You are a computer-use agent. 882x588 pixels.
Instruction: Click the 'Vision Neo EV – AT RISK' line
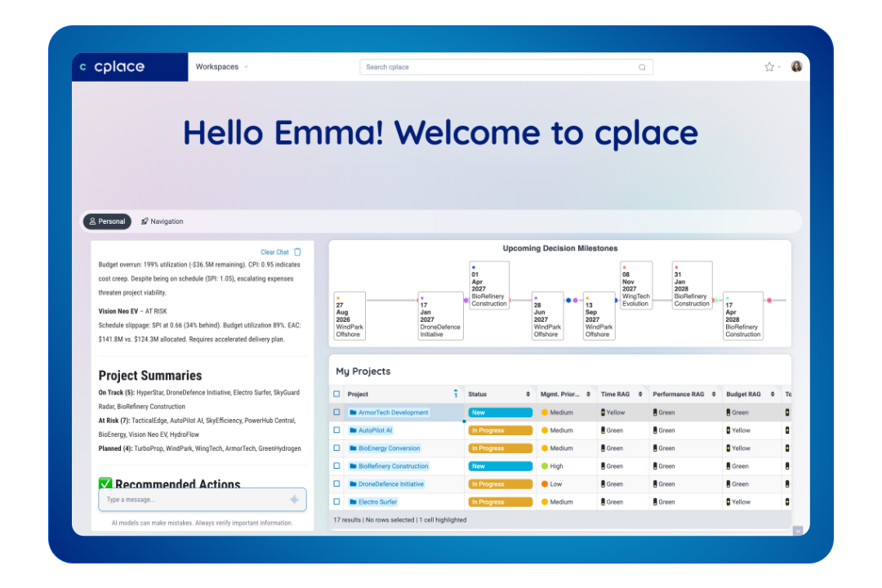point(133,311)
